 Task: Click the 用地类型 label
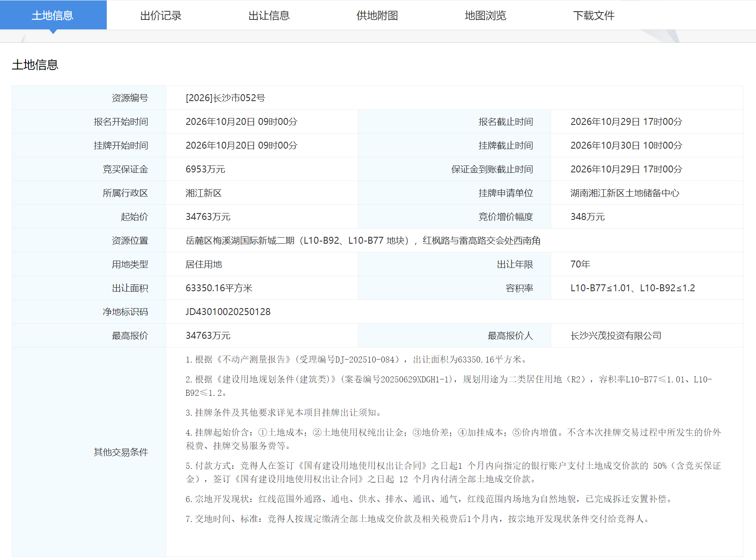[x=130, y=264]
